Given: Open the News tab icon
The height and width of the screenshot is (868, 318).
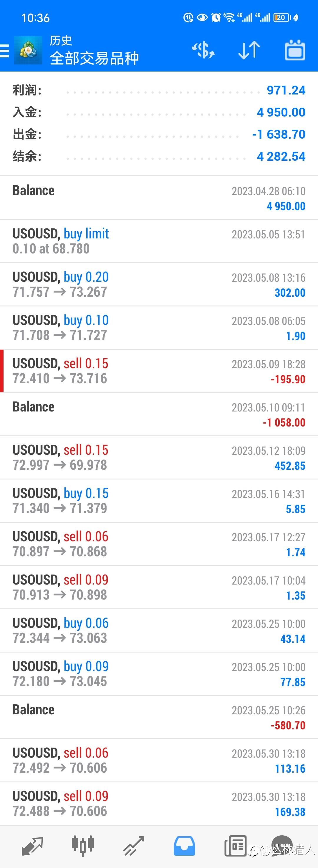Looking at the screenshot, I should 235,846.
